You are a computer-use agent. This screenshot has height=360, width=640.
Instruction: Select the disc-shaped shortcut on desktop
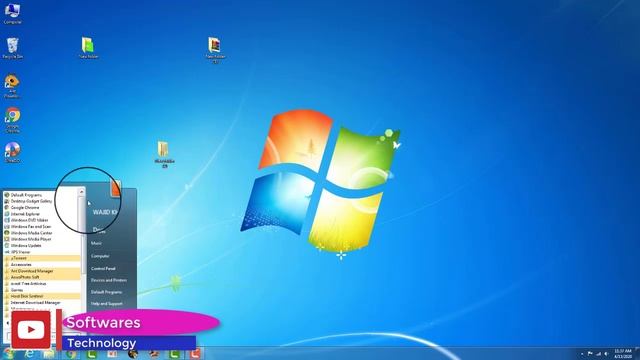pyautogui.click(x=13, y=153)
